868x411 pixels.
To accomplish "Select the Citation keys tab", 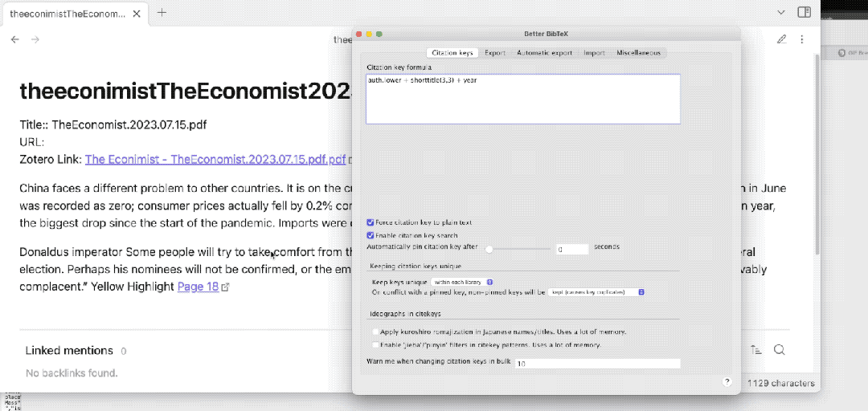I will [452, 52].
